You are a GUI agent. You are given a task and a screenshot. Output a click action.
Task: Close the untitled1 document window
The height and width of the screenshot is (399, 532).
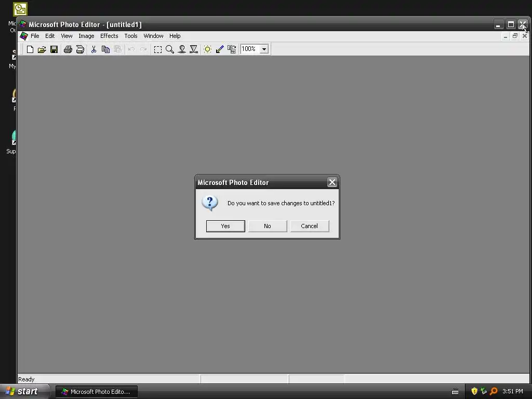click(x=525, y=36)
